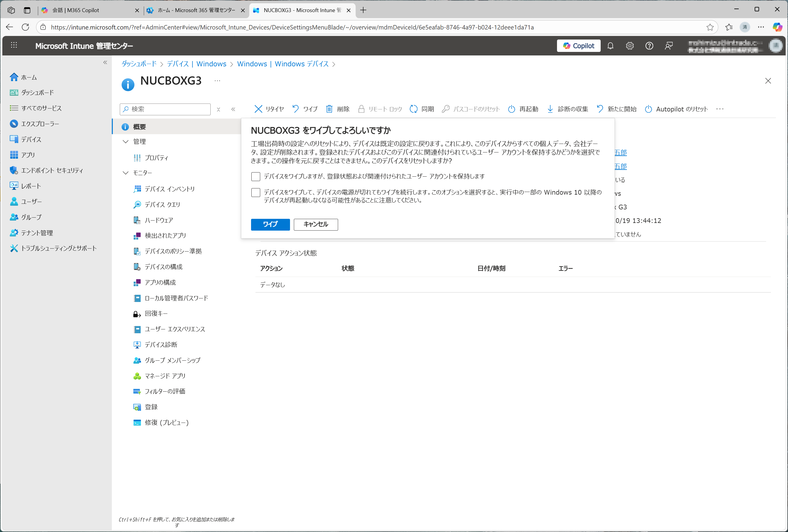
Task: Click the Sync (同期) toolbar icon
Action: [413, 109]
